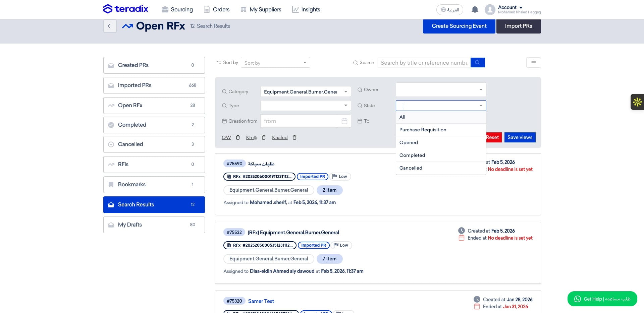This screenshot has height=313, width=644.
Task: Click Save views button
Action: pyautogui.click(x=520, y=137)
